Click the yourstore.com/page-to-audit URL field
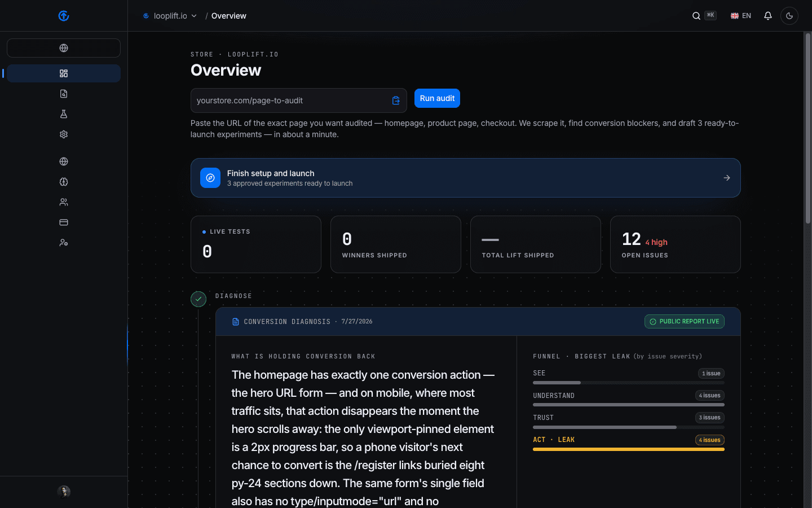Viewport: 812px width, 508px height. [299, 100]
